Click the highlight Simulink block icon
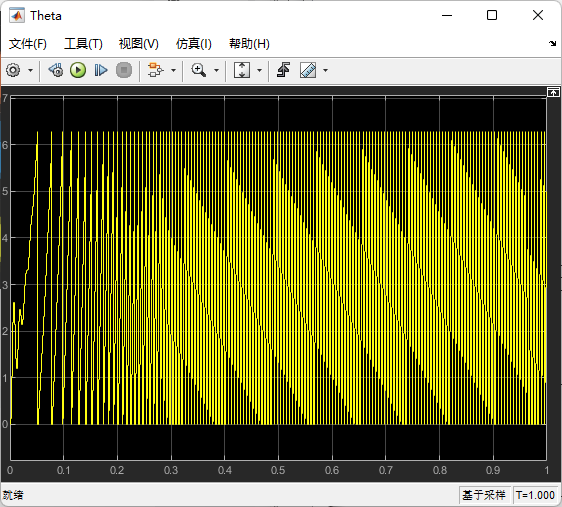The height and width of the screenshot is (507, 562). [156, 70]
